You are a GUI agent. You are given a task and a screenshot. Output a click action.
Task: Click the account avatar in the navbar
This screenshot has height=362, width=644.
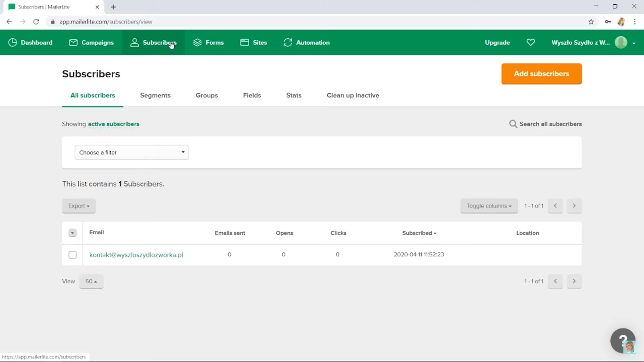[621, 43]
